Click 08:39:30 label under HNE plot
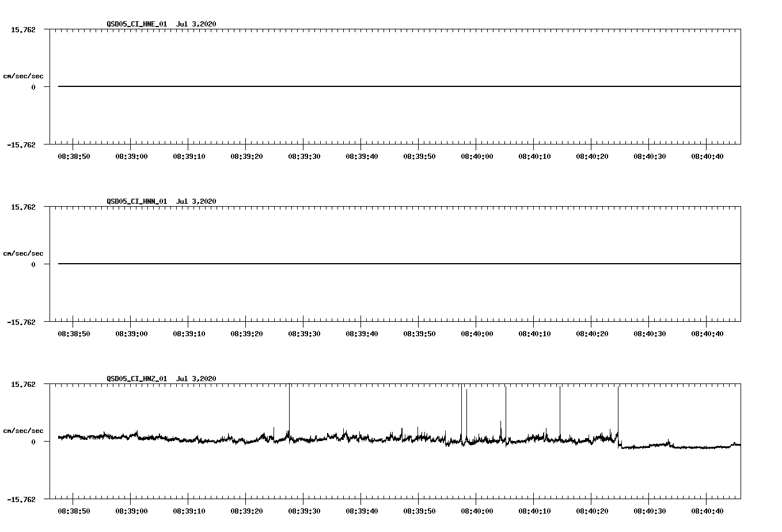This screenshot has height=532, width=782. [x=304, y=156]
